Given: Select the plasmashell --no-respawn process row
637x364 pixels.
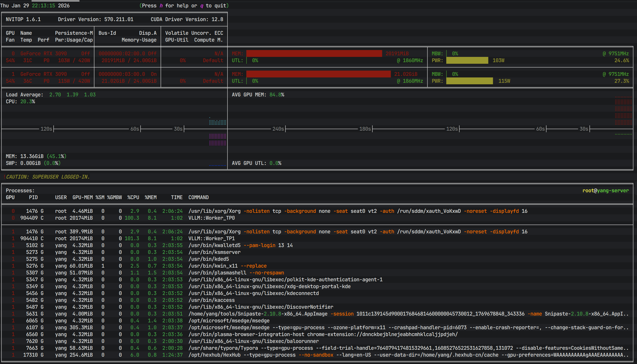Looking at the screenshot, I should tap(236, 273).
